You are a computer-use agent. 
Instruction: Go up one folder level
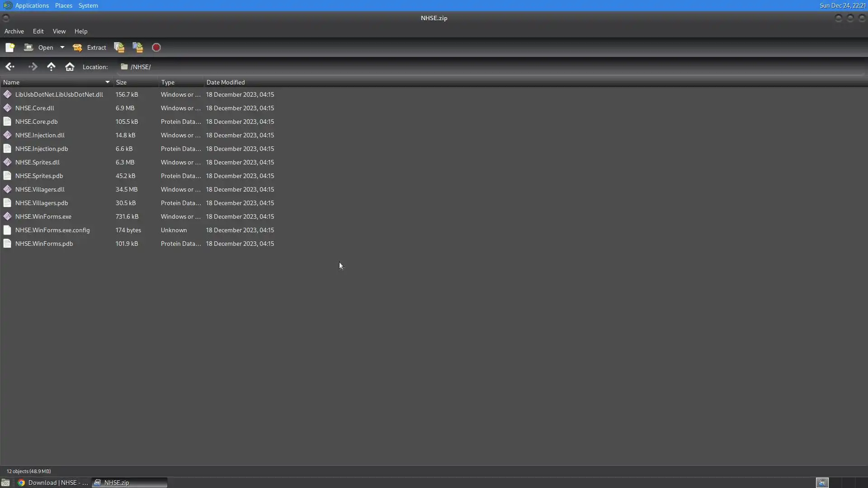(51, 67)
